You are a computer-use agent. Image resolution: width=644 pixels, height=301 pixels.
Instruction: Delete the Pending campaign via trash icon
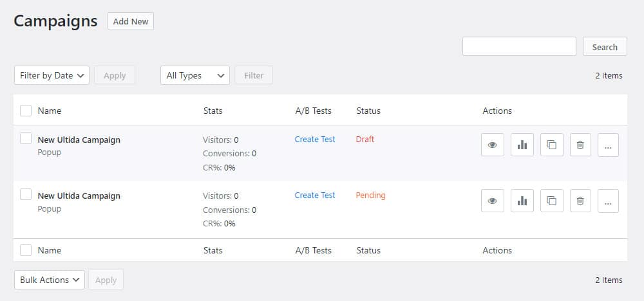point(580,201)
